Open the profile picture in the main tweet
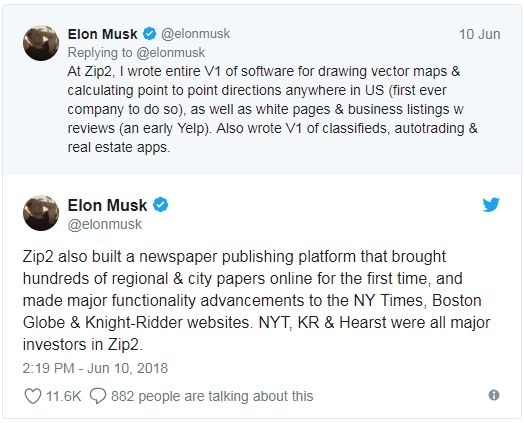 [41, 213]
